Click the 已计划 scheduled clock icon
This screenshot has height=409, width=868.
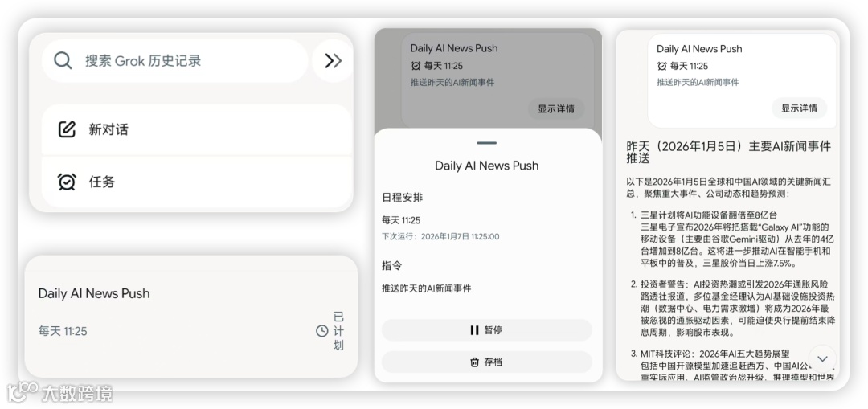[x=321, y=331]
